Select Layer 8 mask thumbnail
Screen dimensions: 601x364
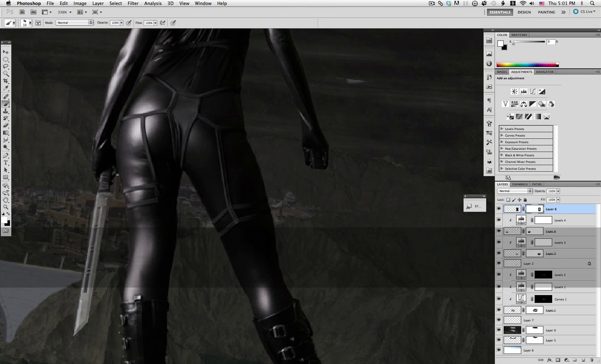click(x=534, y=209)
